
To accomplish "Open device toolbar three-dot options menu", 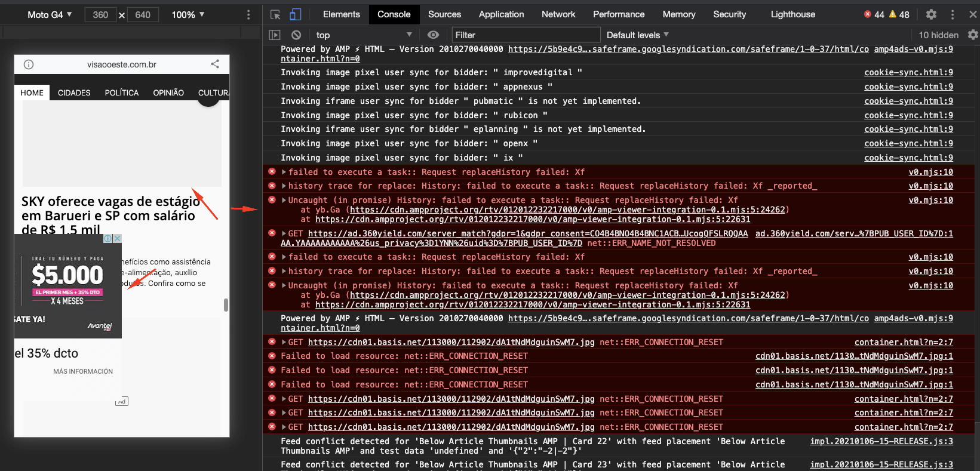I will pos(248,14).
